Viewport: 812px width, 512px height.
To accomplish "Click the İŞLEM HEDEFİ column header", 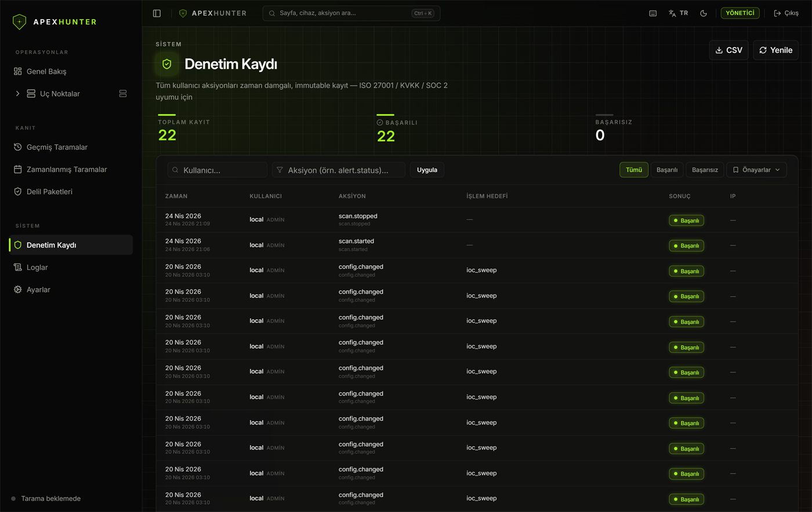I will click(x=487, y=196).
